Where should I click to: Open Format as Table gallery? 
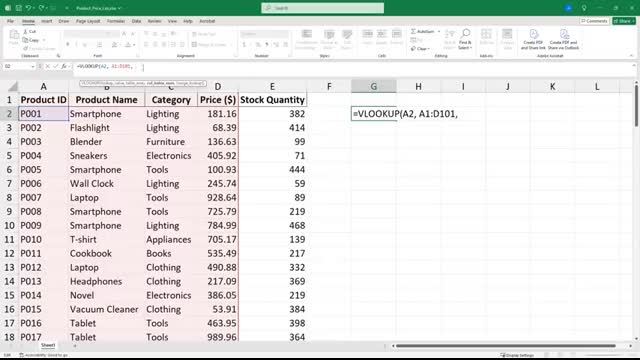pos(329,40)
